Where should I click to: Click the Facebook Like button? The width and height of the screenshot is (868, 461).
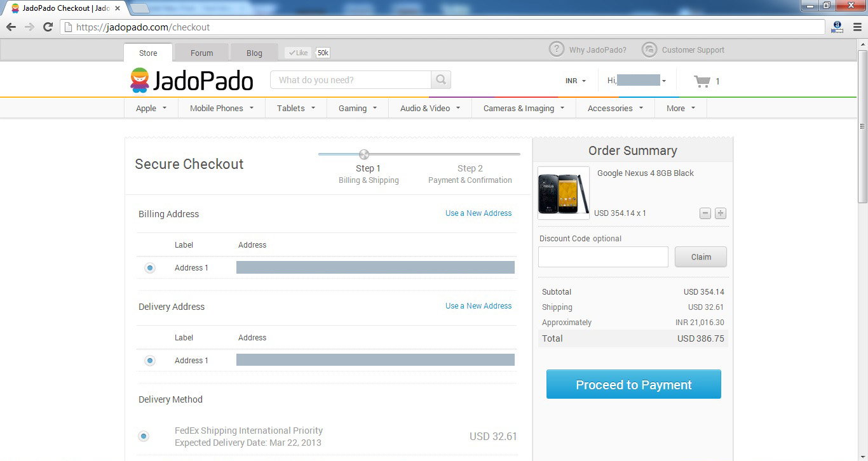[x=299, y=53]
